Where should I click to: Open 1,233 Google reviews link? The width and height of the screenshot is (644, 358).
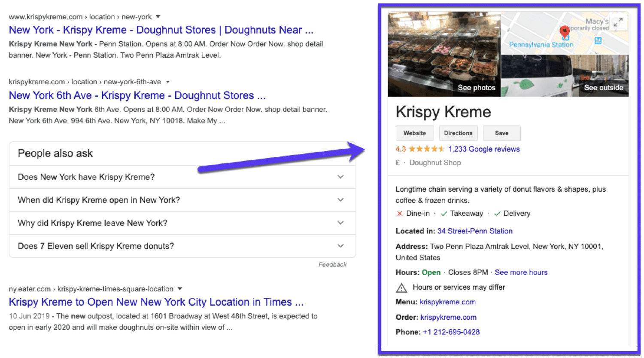484,149
